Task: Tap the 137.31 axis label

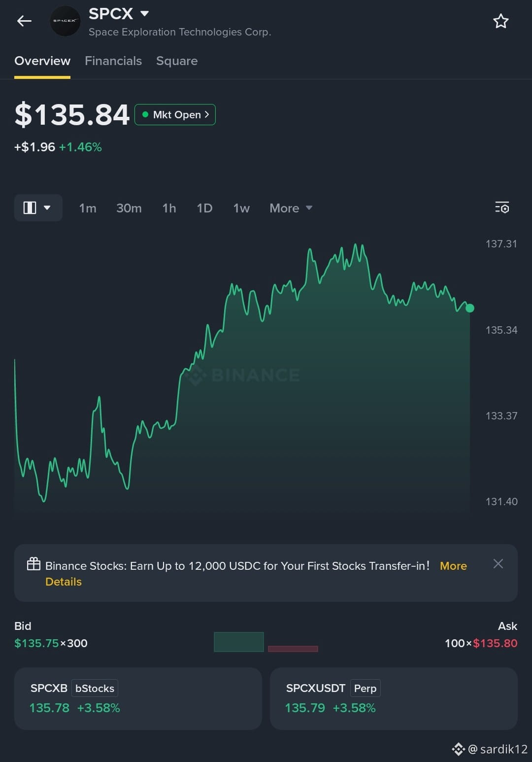Action: tap(501, 243)
